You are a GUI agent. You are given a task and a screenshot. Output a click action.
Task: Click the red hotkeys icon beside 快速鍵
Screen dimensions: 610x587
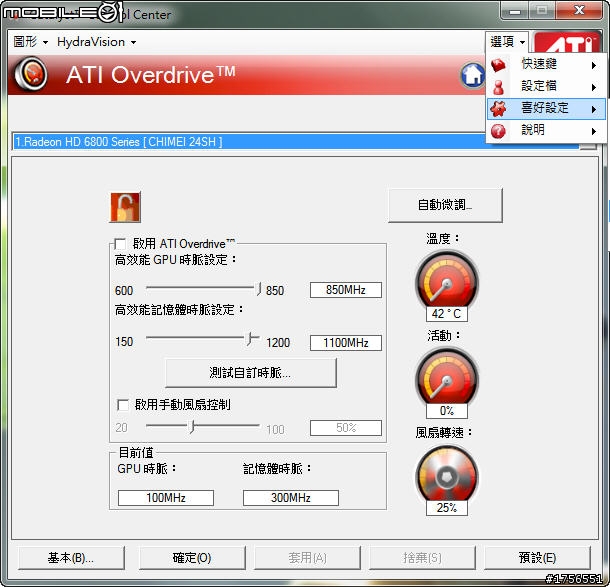coord(498,65)
